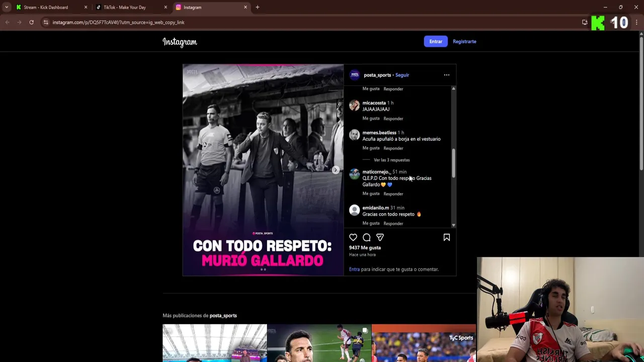Click Me gusta under maticornejo._ comment
Viewport: 644px width, 362px height.
point(371,194)
